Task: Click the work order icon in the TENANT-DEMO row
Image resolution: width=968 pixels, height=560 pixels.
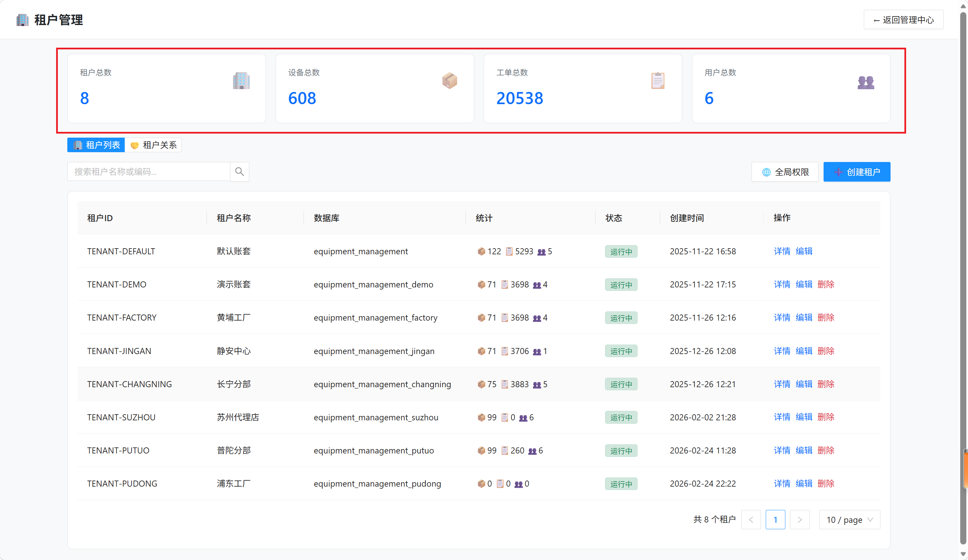Action: coord(505,285)
